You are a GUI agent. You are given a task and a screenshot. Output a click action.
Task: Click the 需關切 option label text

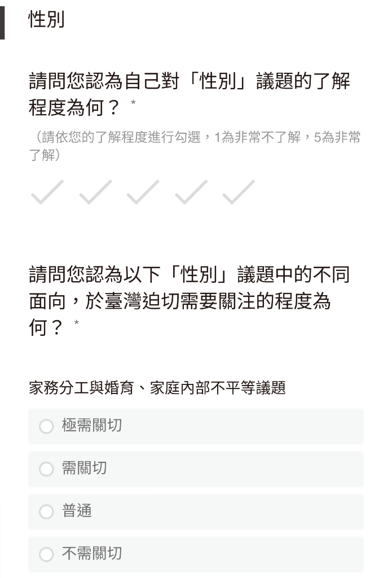click(x=85, y=468)
